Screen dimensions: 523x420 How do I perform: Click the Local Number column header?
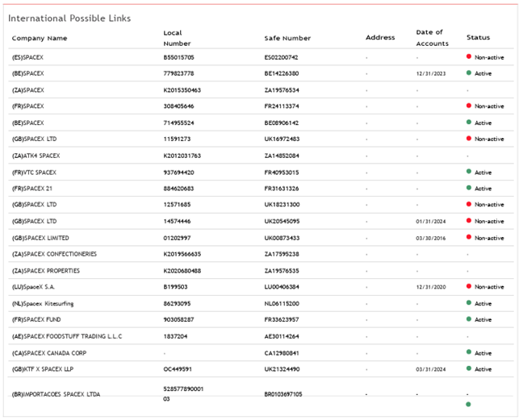coord(177,38)
